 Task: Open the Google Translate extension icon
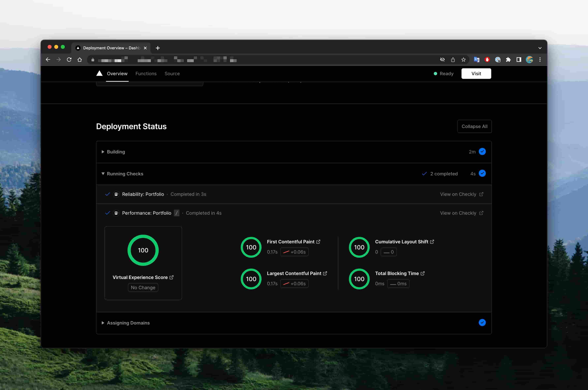coord(476,60)
